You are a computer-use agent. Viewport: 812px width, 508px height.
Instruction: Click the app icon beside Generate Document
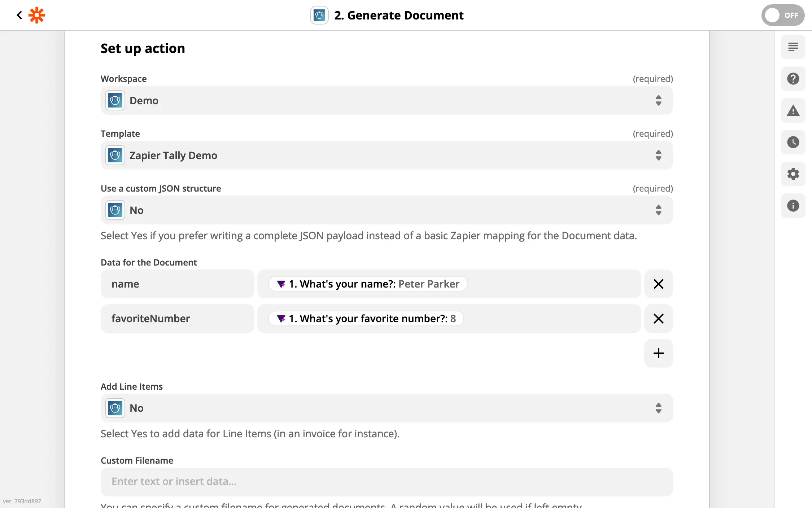click(x=319, y=15)
